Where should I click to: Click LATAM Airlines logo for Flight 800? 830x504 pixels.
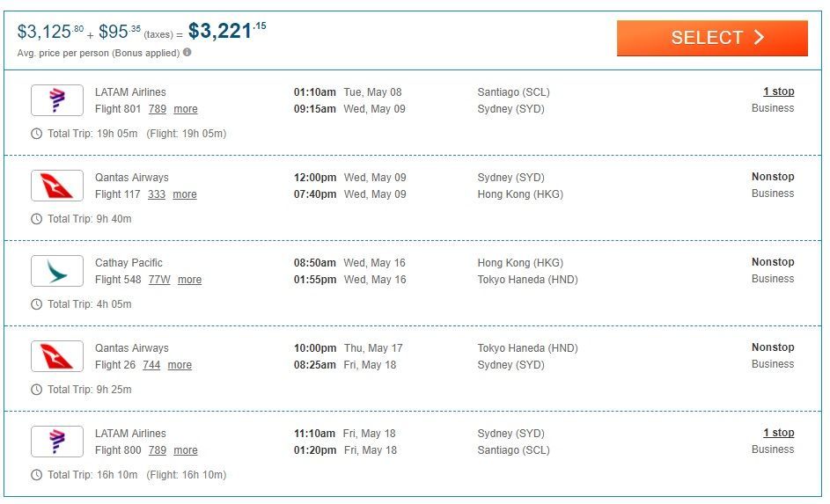[57, 442]
